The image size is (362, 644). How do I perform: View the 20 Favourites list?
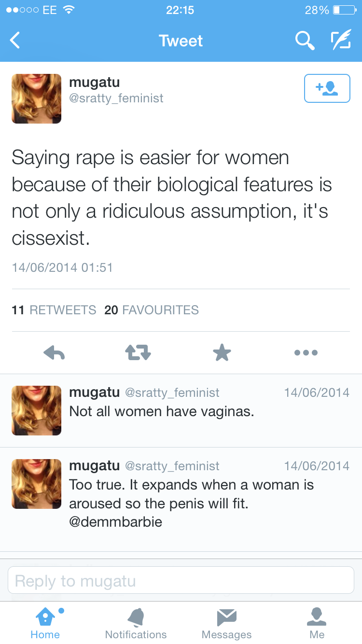pyautogui.click(x=152, y=310)
